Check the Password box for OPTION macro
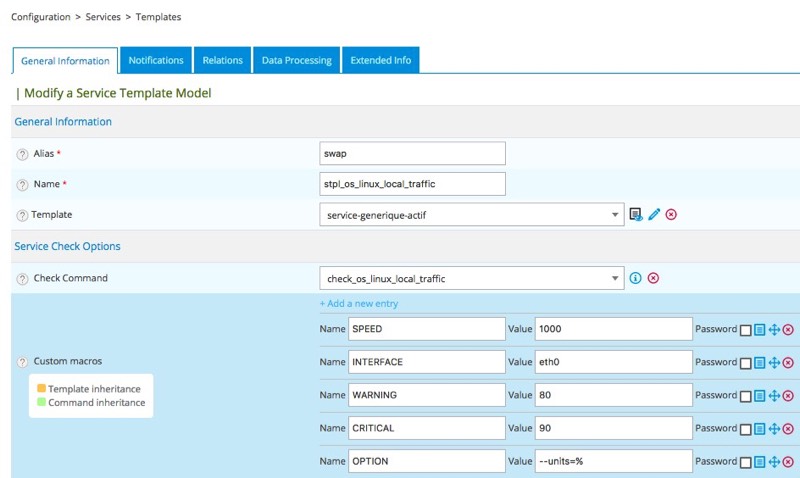800x478 pixels. coord(745,462)
